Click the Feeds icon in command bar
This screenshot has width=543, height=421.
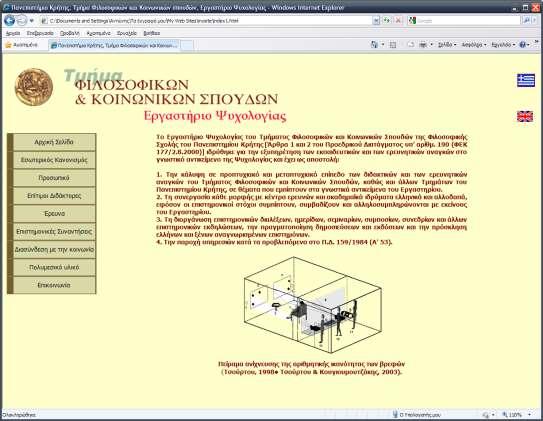tap(393, 45)
